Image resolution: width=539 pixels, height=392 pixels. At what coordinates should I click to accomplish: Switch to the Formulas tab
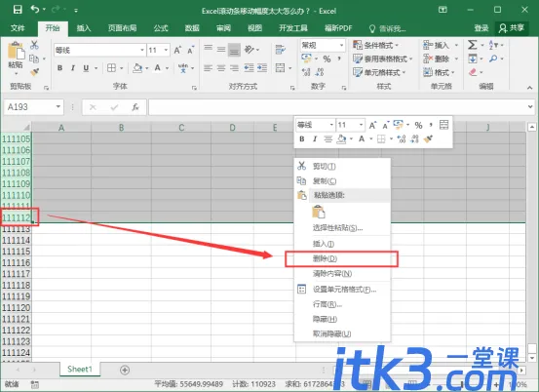(161, 28)
